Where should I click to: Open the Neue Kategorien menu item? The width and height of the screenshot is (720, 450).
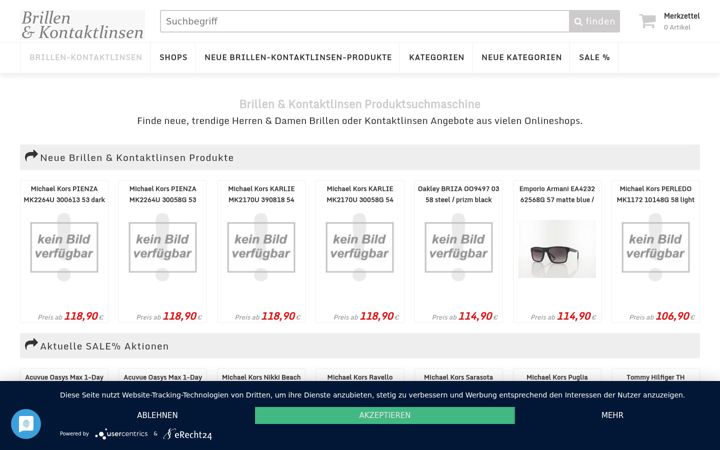coord(522,57)
